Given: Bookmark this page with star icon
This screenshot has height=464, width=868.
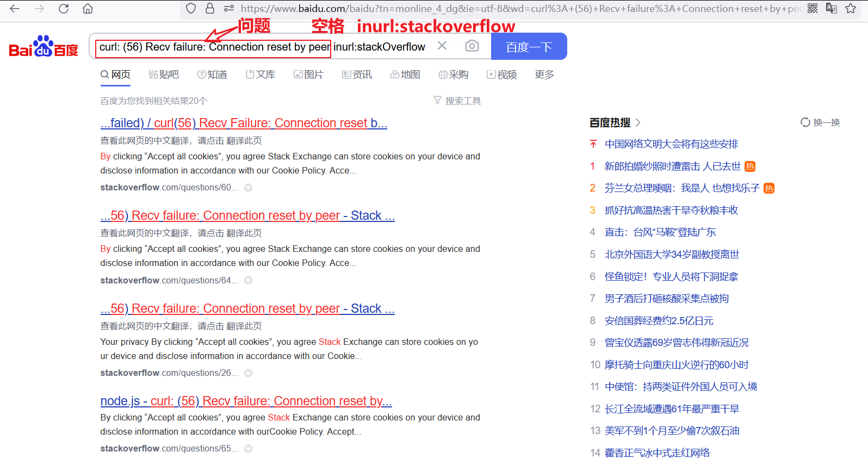Looking at the screenshot, I should 851,8.
